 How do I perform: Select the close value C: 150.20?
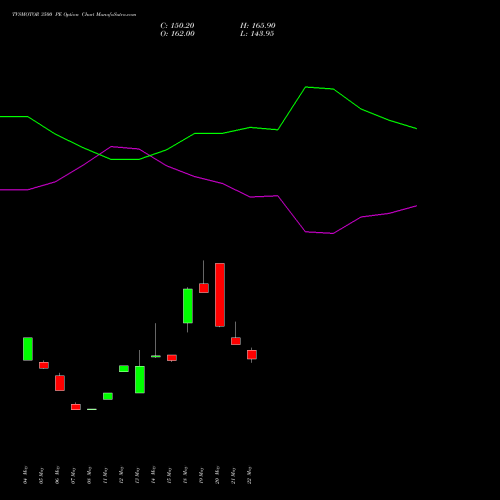(177, 26)
